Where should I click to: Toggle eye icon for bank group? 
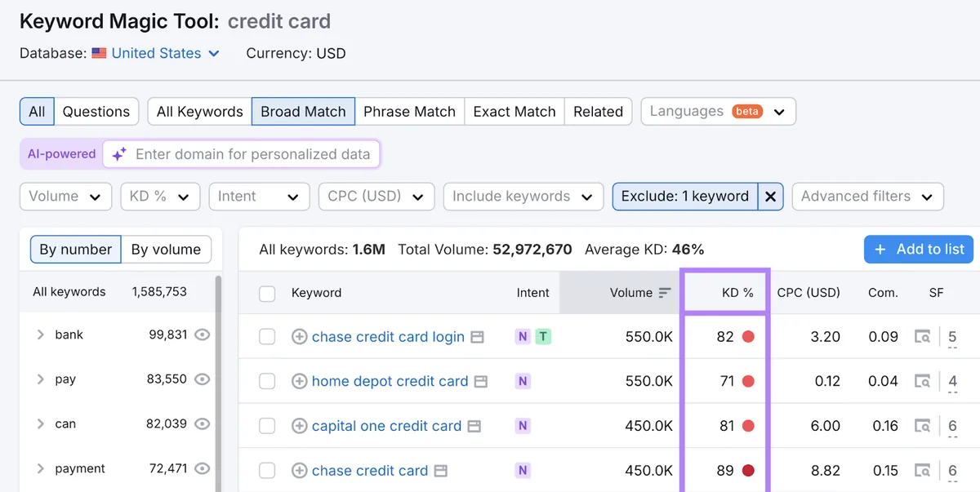(x=203, y=335)
